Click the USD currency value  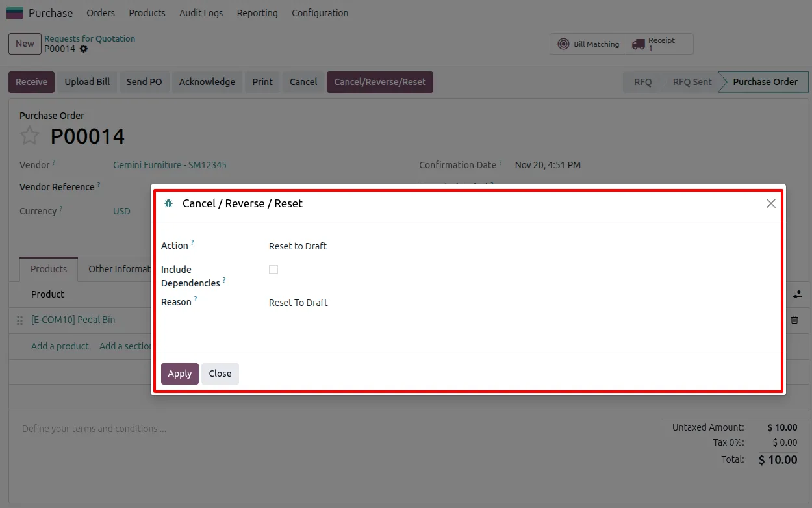(x=121, y=211)
